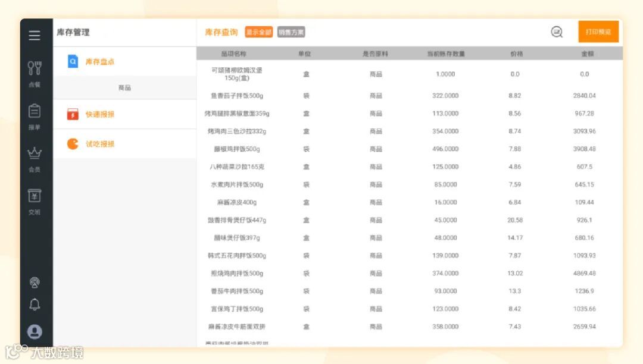
Task: Click stock quantity 113.0000
Action: point(445,114)
